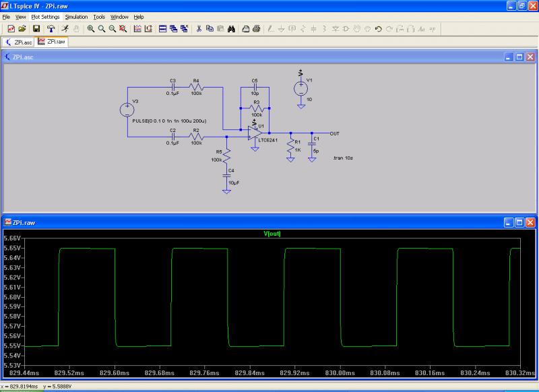
Task: Click the Undo arrow icon
Action: [378, 29]
